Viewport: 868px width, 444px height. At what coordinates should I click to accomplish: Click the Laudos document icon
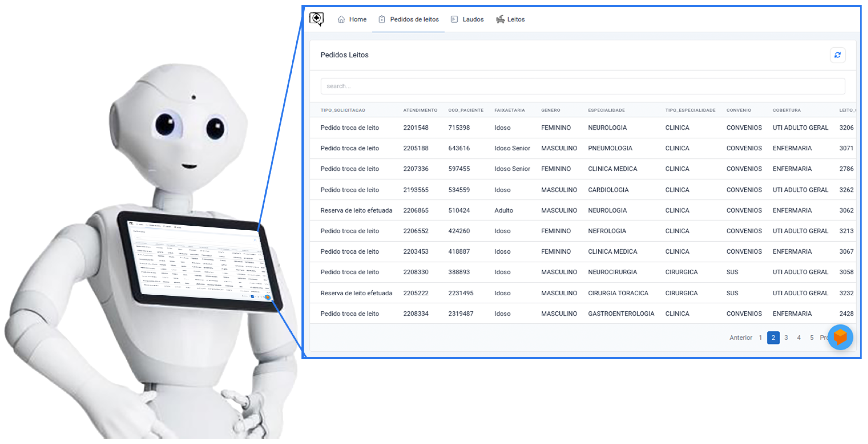(x=454, y=19)
